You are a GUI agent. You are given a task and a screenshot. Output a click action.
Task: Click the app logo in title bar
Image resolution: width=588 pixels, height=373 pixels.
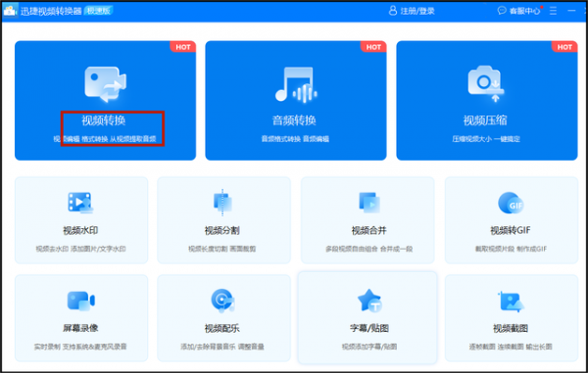tap(10, 11)
